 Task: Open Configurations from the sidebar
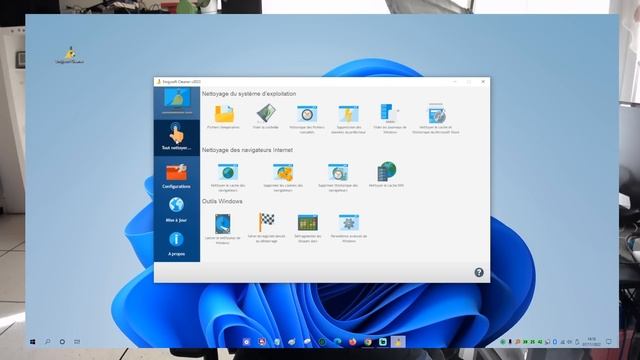coord(176,176)
